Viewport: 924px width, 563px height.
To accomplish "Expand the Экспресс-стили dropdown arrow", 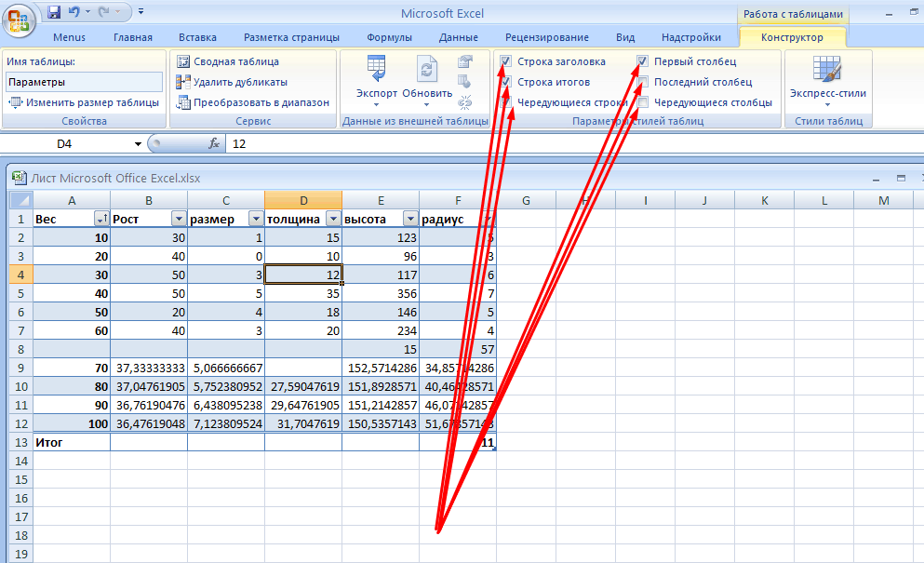I will [827, 105].
